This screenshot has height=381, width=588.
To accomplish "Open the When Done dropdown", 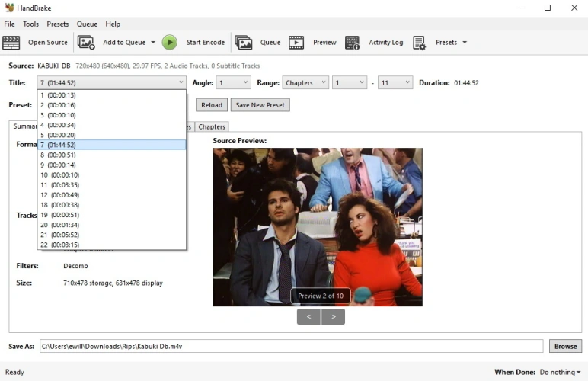I will 560,373.
